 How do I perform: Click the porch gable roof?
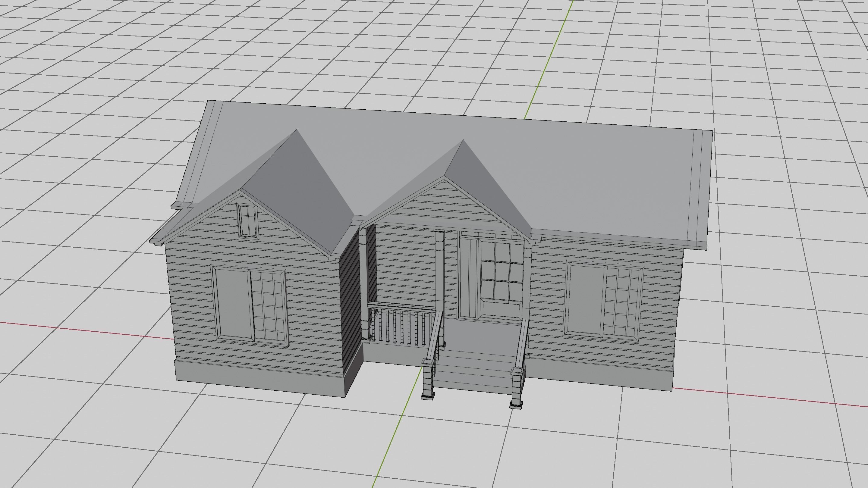[485, 182]
